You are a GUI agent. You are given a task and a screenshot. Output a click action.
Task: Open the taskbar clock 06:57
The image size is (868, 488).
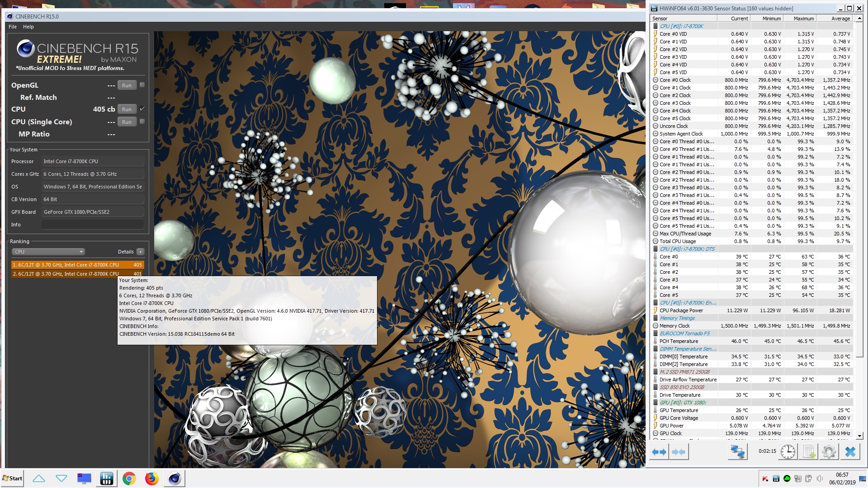click(x=842, y=479)
